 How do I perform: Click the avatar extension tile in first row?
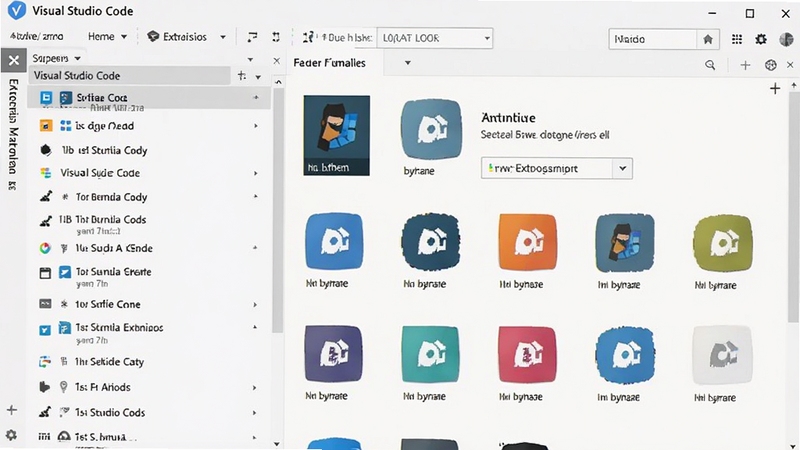[x=625, y=243]
